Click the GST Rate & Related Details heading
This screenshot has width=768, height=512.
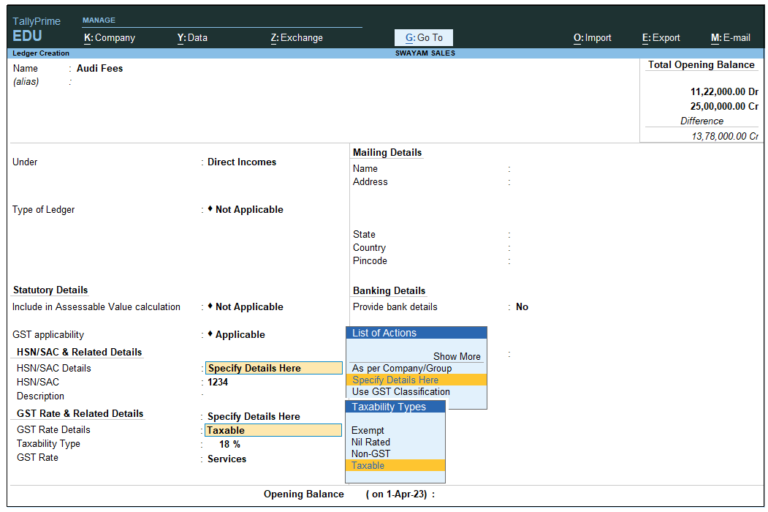(80, 414)
